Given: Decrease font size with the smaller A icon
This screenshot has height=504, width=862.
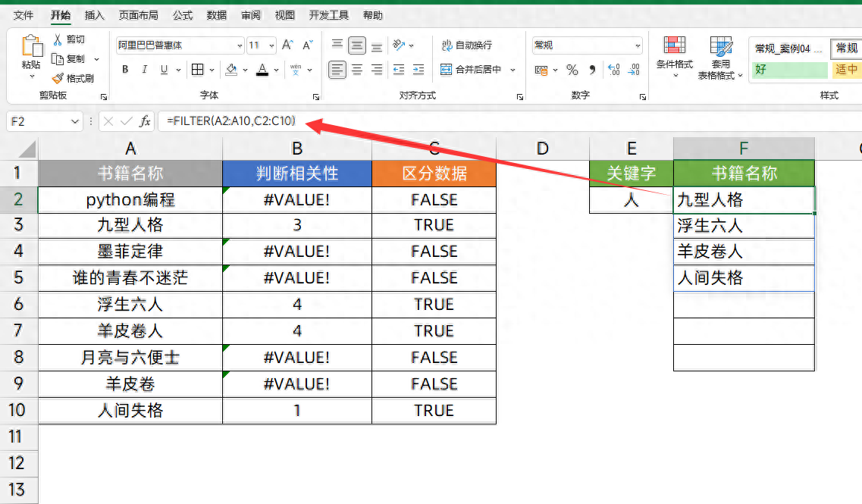Looking at the screenshot, I should click(308, 45).
